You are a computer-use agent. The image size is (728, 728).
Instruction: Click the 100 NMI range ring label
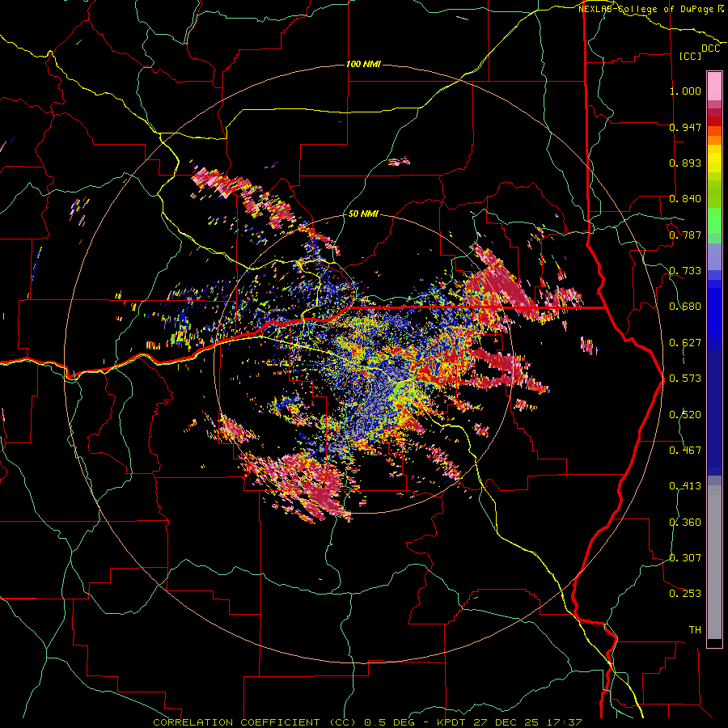click(363, 64)
